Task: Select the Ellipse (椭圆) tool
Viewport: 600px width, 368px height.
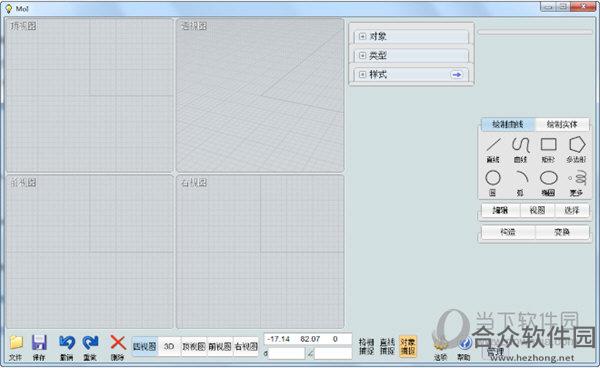Action: (548, 183)
